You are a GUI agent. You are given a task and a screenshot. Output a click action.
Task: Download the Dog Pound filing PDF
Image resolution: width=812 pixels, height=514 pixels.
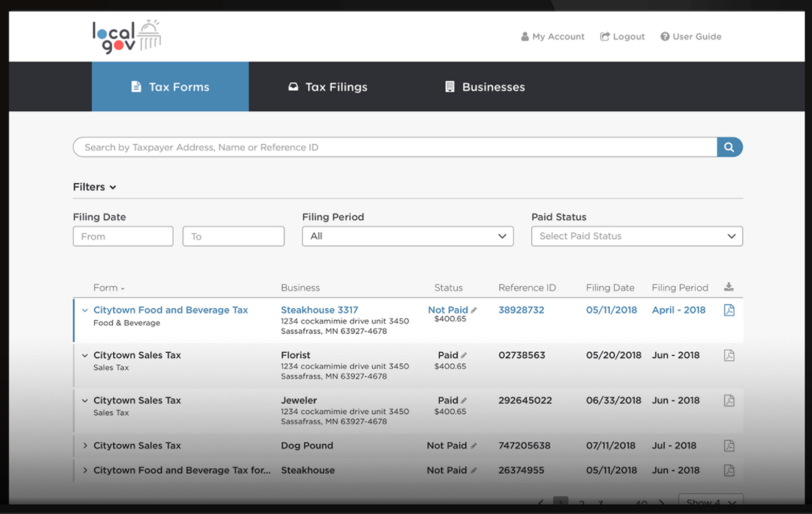(x=728, y=446)
